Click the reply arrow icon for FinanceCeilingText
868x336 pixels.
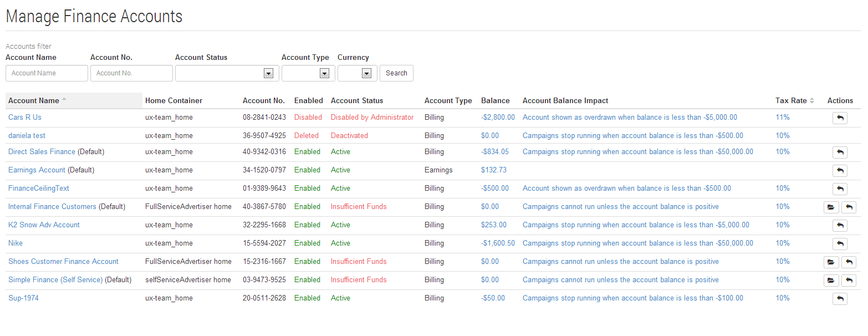click(840, 189)
